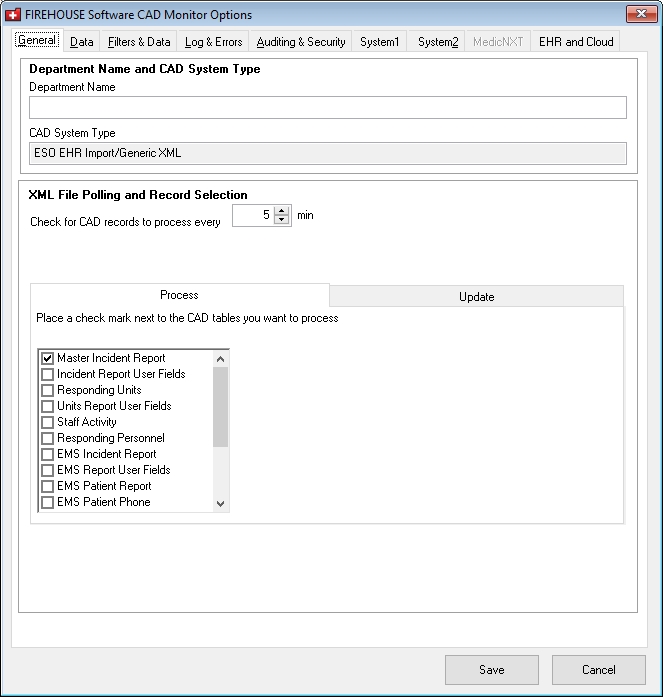This screenshot has height=697, width=663.
Task: Select the EMS Patient Phone label text
Action: [104, 502]
